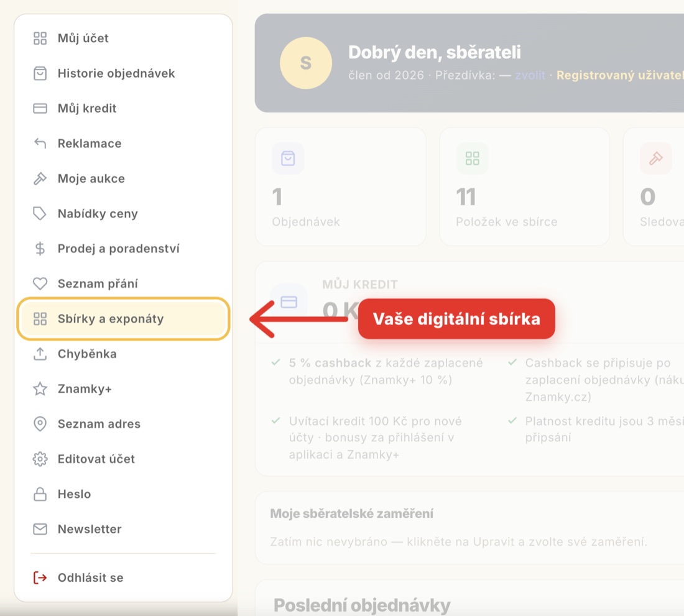684x616 pixels.
Task: Click the green grid icon in Položek ve sbírce card
Action: (473, 159)
